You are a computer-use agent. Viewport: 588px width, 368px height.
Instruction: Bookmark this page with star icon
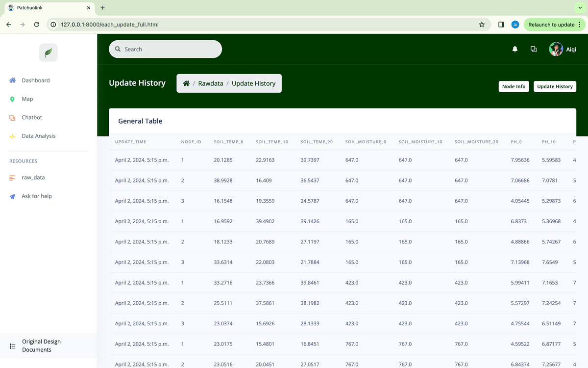point(482,25)
